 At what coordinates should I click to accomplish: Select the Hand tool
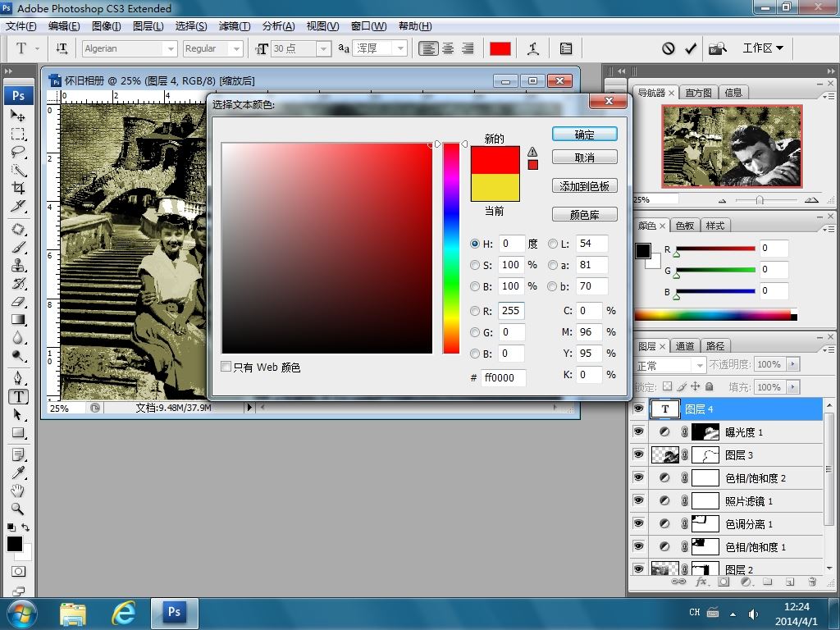(x=18, y=491)
